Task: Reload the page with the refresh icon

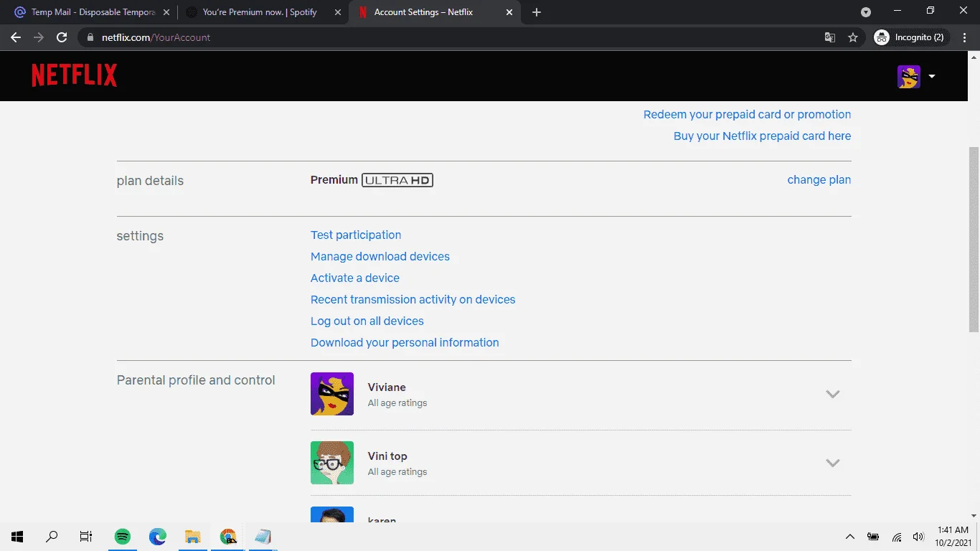Action: pyautogui.click(x=62, y=37)
